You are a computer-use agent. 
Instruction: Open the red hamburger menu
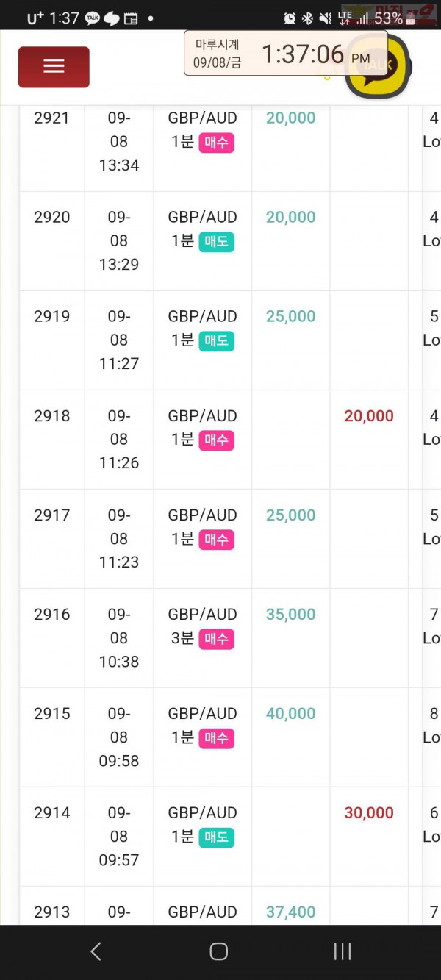[54, 67]
